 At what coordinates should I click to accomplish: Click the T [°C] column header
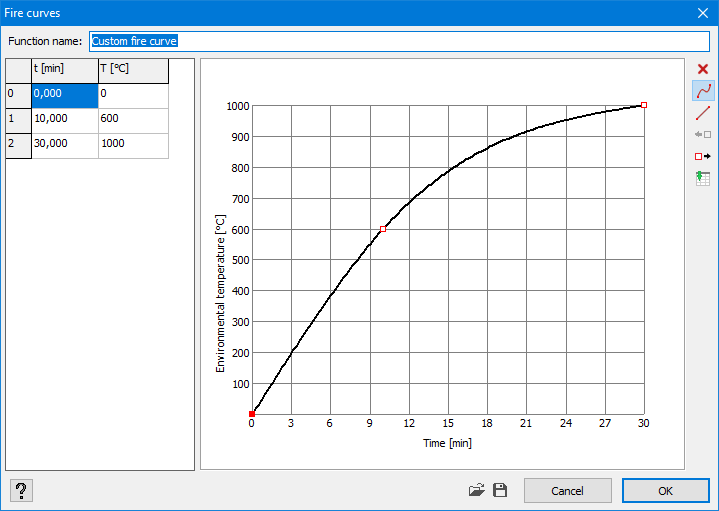[133, 69]
